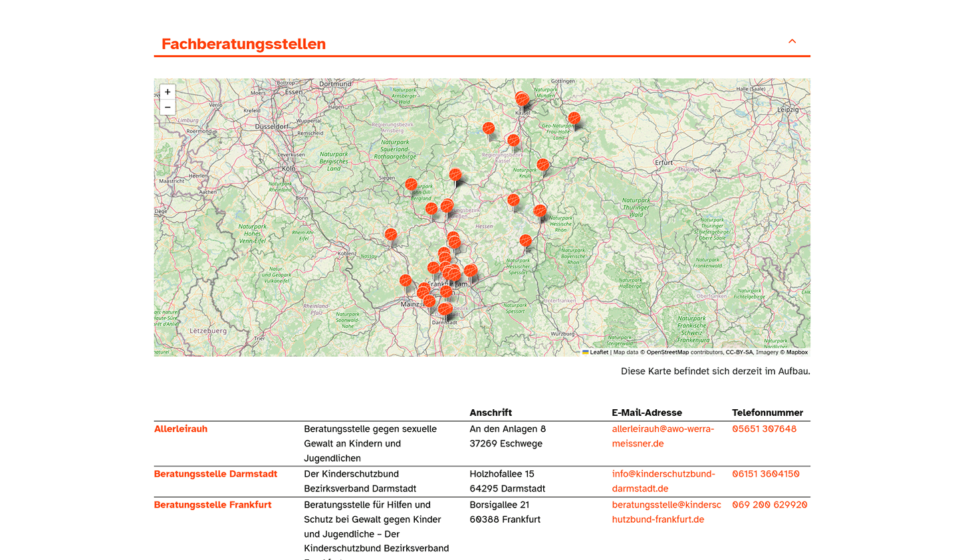The width and height of the screenshot is (964, 560).
Task: Zoom in on the map
Action: click(168, 92)
